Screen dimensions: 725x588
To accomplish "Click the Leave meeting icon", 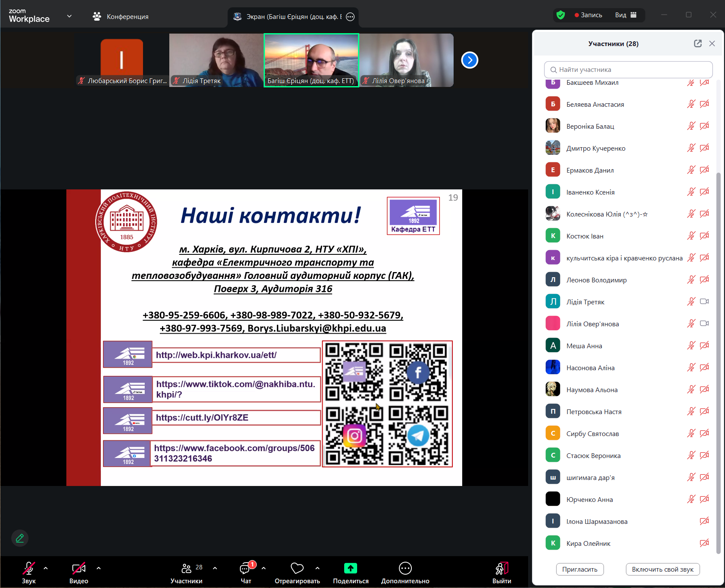I will pyautogui.click(x=501, y=569).
